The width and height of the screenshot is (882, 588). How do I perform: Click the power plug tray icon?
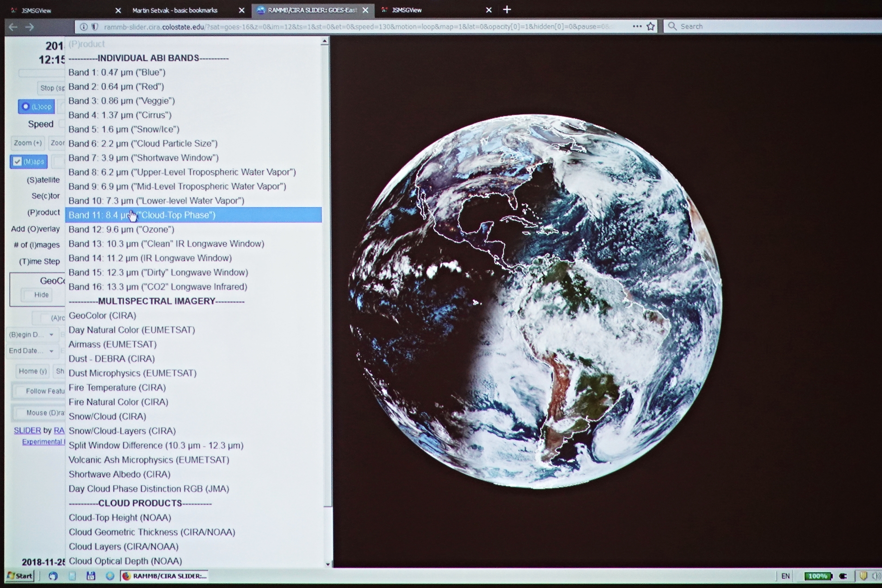[844, 576]
